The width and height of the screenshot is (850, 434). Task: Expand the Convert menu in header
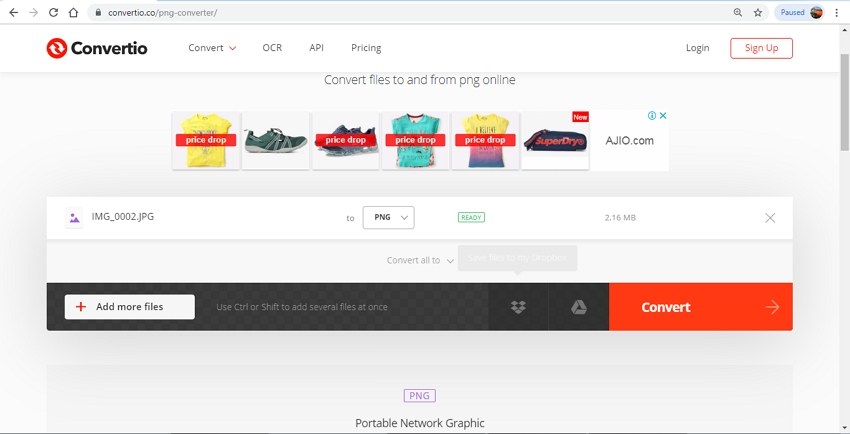coord(212,48)
